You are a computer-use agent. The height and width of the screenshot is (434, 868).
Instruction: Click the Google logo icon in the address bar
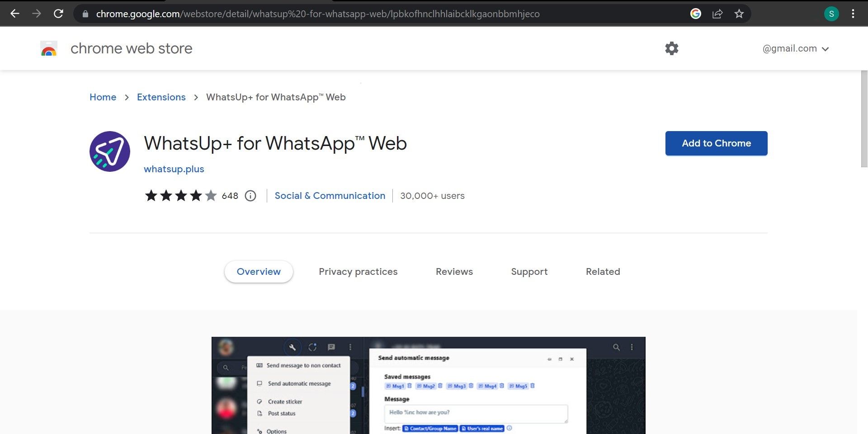(x=695, y=14)
